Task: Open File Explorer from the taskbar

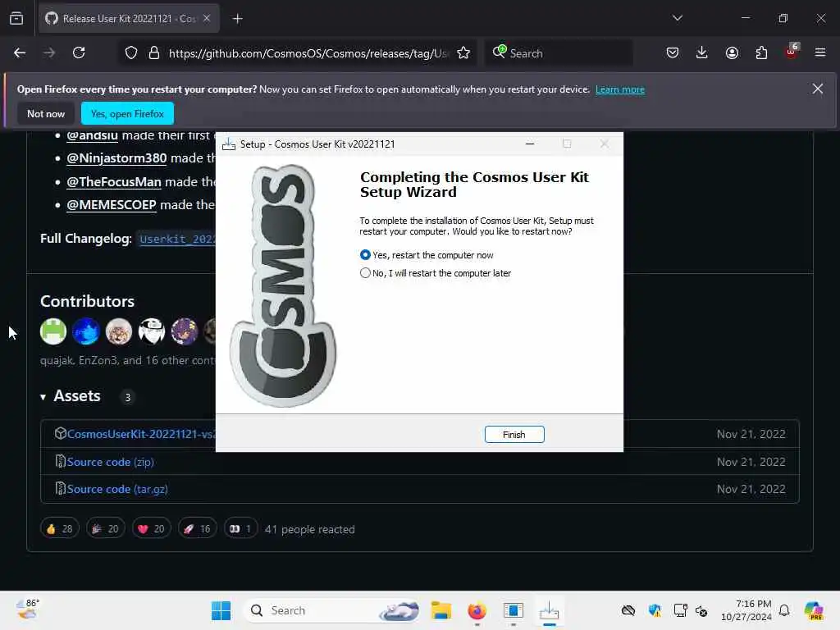Action: coord(441,610)
